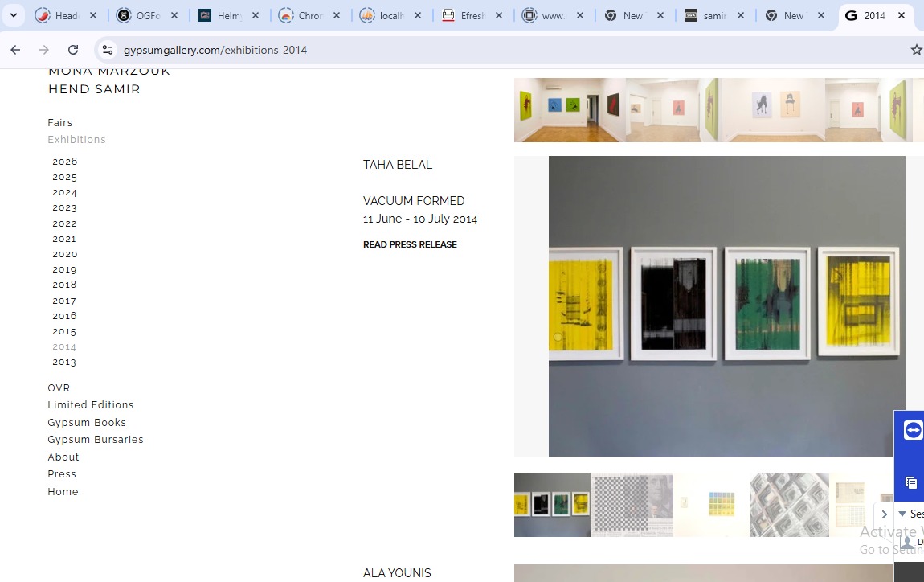Collapse the Session list with its triangle
Viewport: 924px width, 582px height.
(902, 514)
